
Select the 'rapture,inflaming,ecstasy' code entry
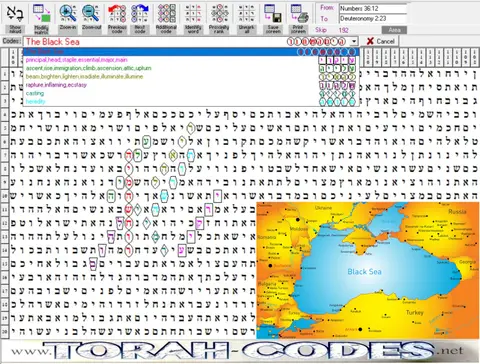point(191,85)
